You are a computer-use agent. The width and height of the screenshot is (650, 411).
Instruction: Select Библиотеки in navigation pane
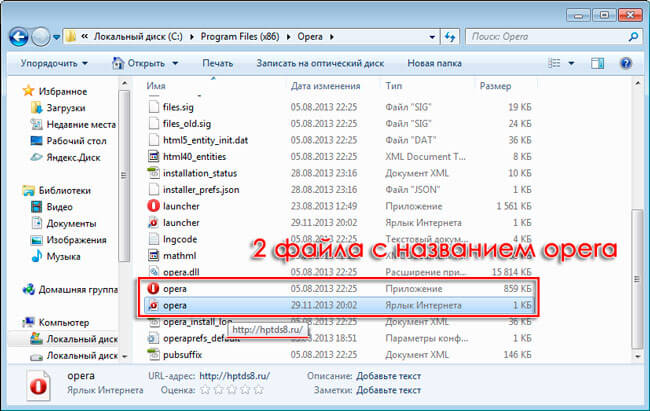pyautogui.click(x=64, y=190)
